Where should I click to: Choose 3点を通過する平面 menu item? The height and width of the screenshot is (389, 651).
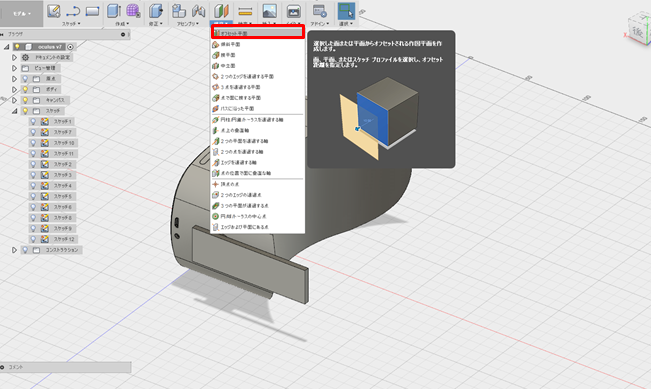(257, 87)
